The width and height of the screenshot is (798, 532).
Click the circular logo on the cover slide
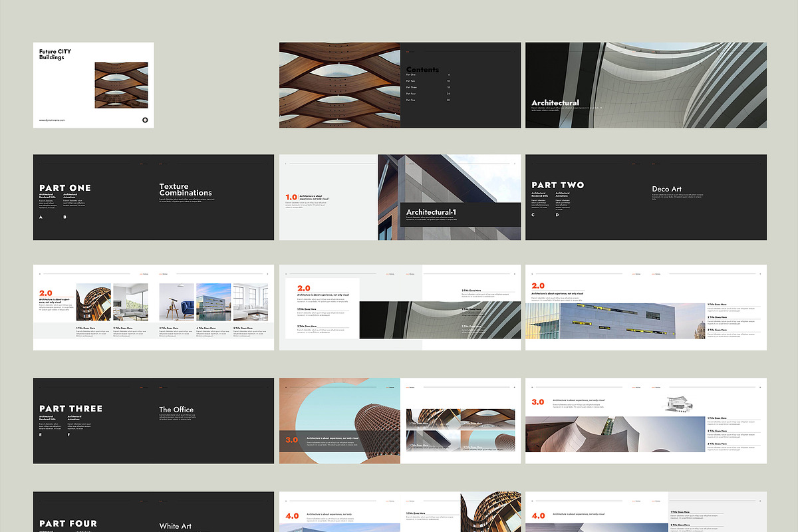[x=144, y=120]
